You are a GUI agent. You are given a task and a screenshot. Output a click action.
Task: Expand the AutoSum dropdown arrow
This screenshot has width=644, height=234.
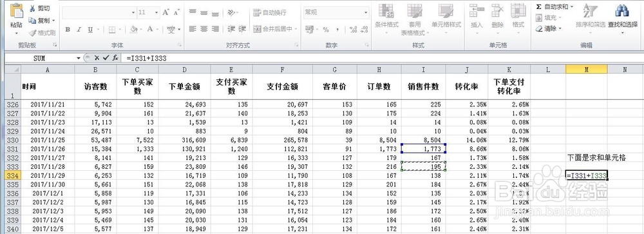click(571, 7)
